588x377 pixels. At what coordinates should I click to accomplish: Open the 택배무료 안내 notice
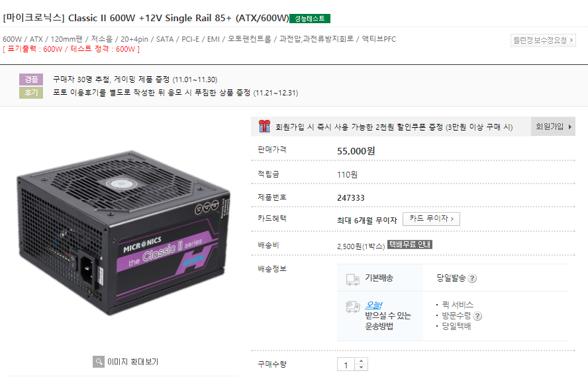[410, 244]
